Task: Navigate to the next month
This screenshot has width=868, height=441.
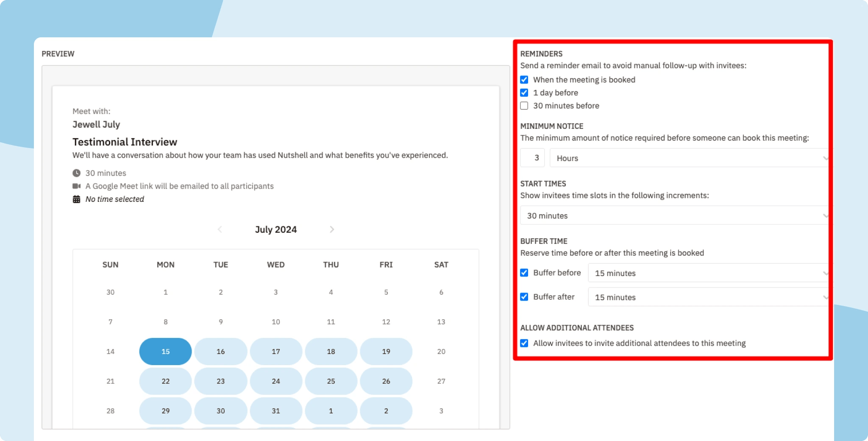Action: [332, 229]
